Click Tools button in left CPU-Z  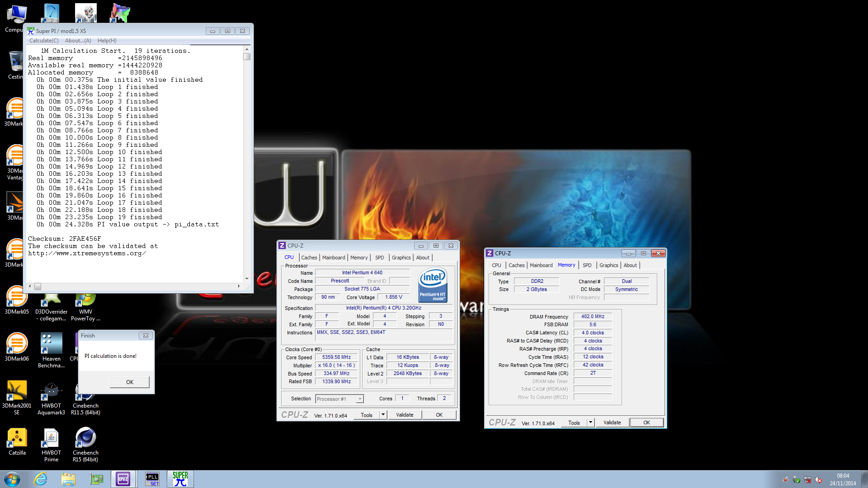[x=367, y=415]
